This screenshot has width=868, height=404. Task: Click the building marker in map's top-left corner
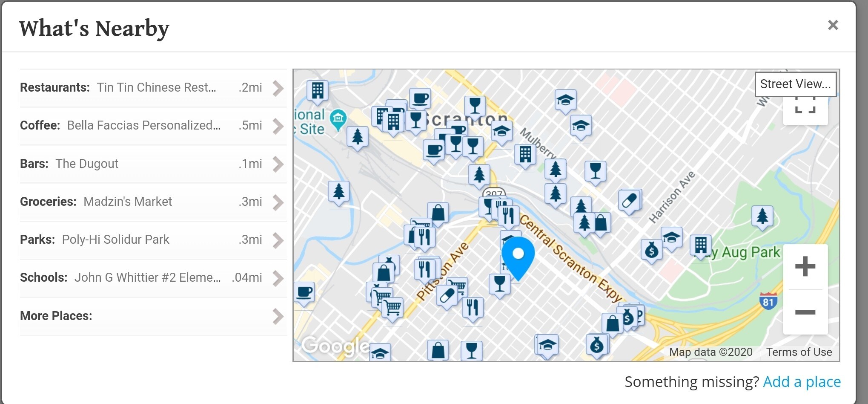[x=318, y=91]
